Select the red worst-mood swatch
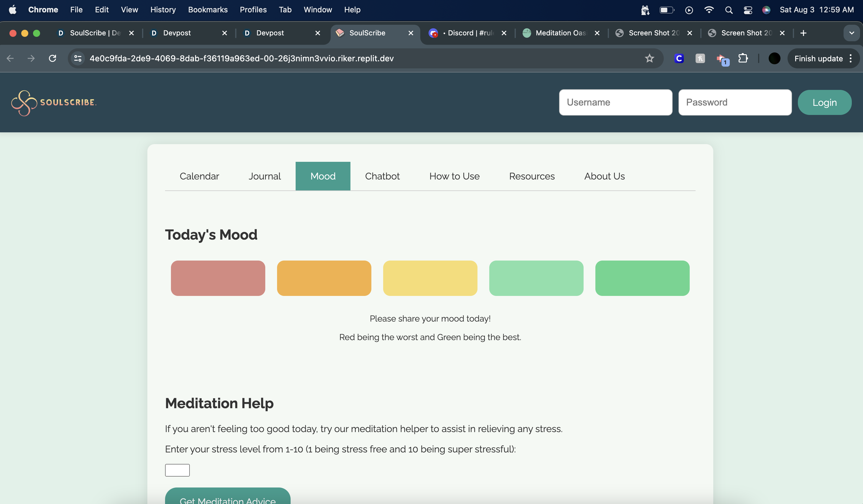 (218, 278)
